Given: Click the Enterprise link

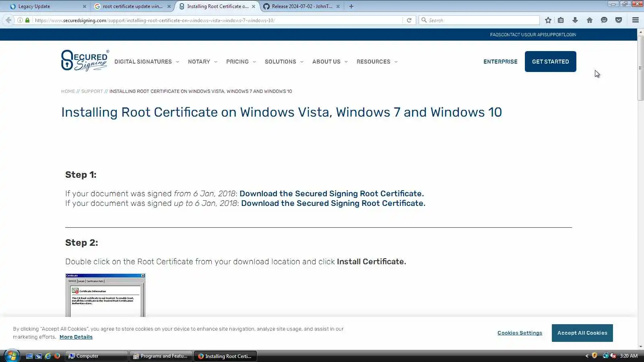Looking at the screenshot, I should pos(500,62).
